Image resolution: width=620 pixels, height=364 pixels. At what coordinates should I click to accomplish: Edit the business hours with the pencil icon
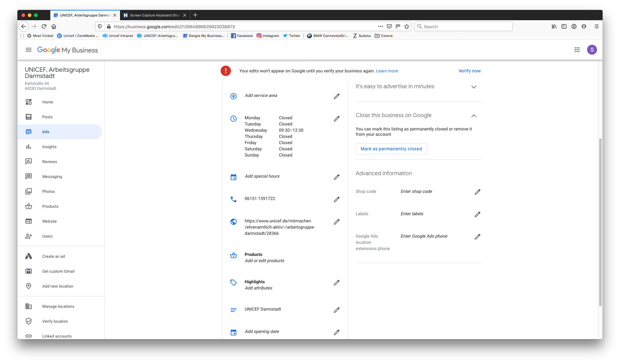336,119
